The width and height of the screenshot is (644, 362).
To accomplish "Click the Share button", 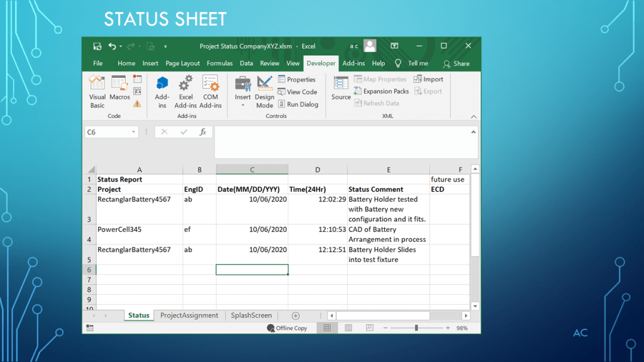I will [x=457, y=63].
